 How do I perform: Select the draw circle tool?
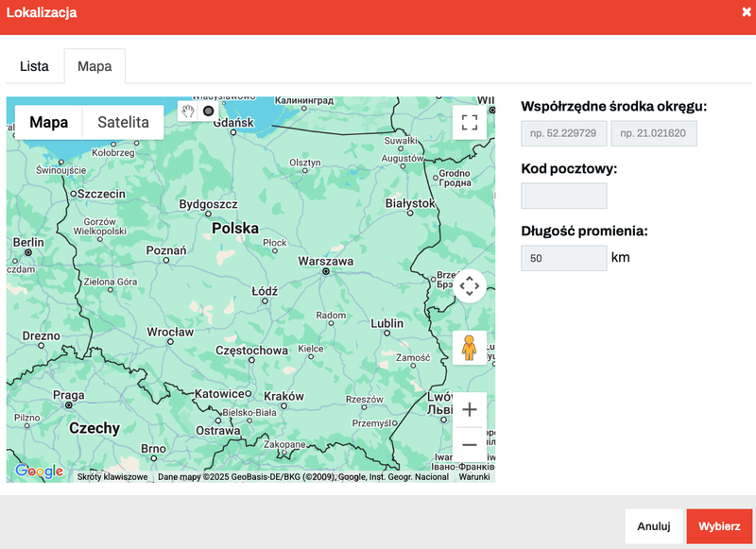[208, 111]
